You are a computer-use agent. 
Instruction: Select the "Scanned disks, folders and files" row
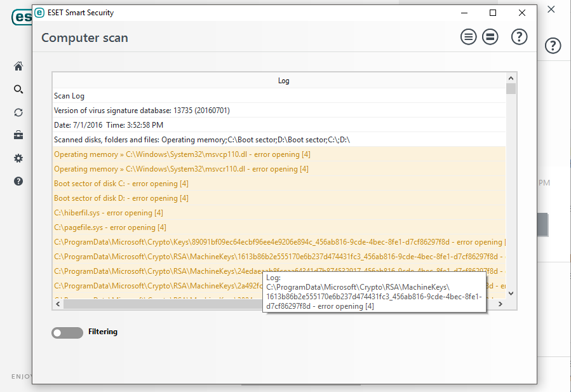(x=279, y=140)
